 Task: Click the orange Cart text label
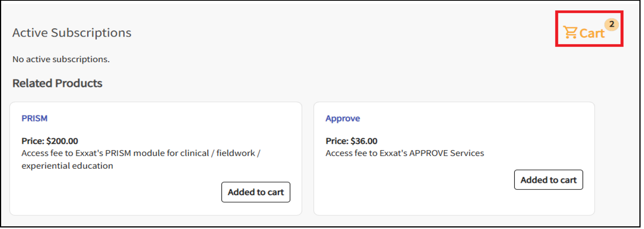click(x=592, y=34)
